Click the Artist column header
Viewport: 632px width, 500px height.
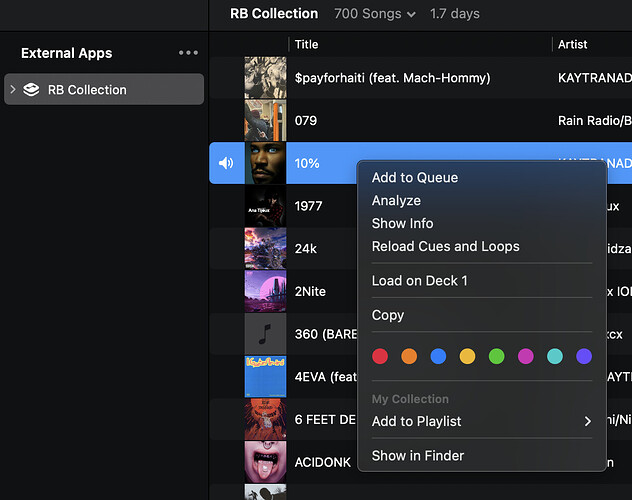pyautogui.click(x=573, y=44)
